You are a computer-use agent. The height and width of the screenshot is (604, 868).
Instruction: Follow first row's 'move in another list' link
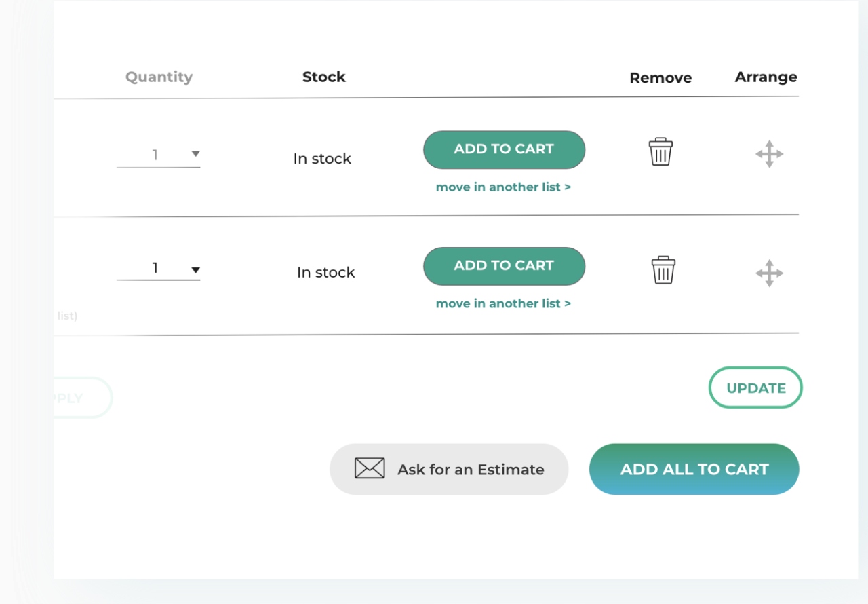(x=503, y=187)
